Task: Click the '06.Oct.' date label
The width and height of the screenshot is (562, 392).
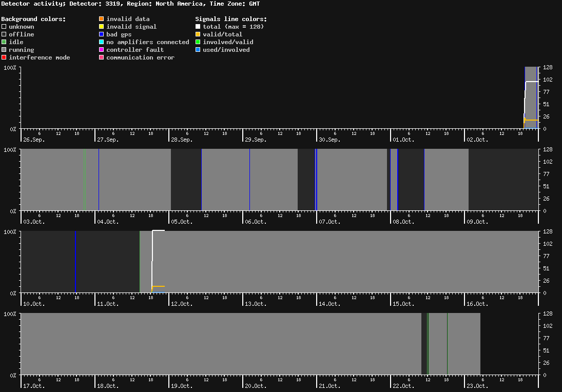Action: (256, 222)
